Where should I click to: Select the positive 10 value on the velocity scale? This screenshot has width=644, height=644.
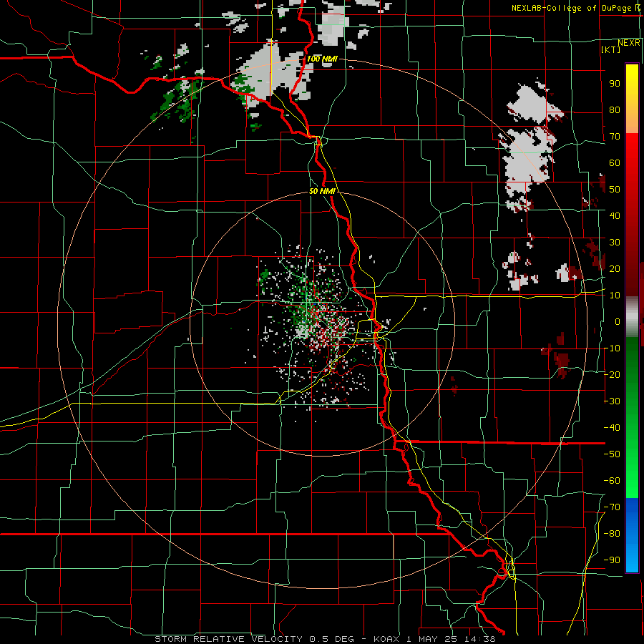[x=615, y=296]
